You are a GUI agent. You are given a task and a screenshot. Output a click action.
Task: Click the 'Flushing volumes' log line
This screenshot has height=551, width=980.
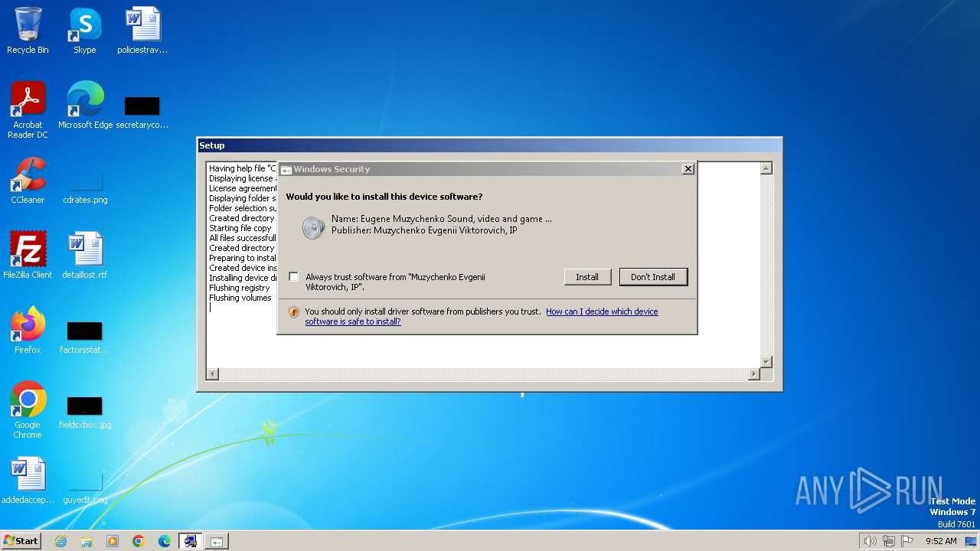click(240, 298)
